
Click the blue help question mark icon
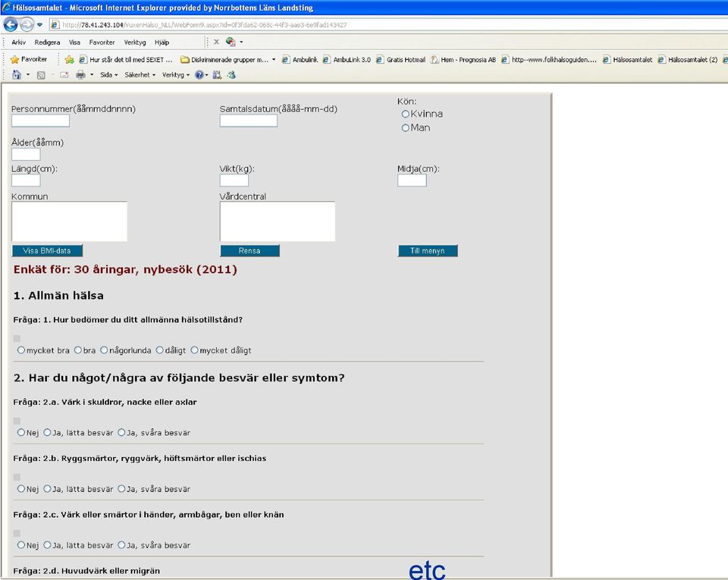[199, 75]
